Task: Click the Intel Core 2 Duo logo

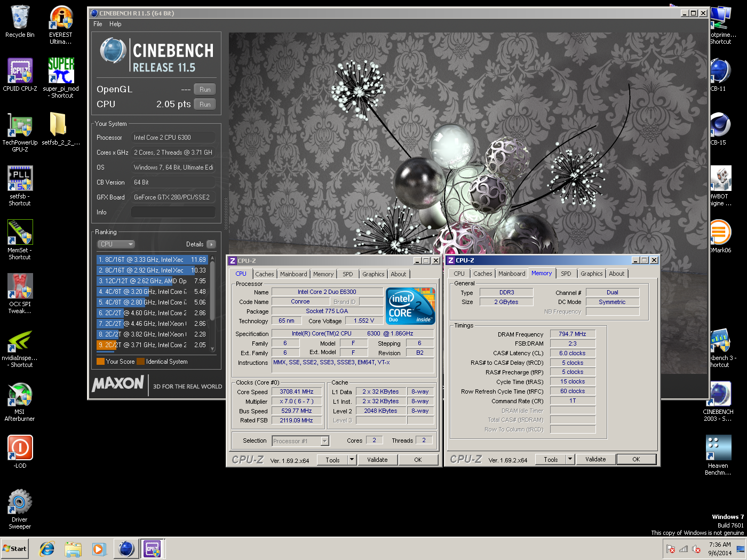Action: 410,306
